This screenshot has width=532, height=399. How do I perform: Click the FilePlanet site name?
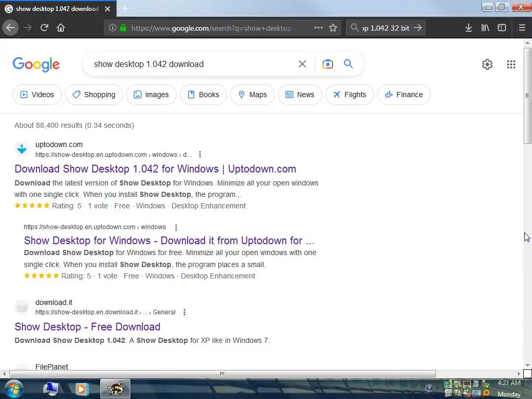pyautogui.click(x=51, y=367)
